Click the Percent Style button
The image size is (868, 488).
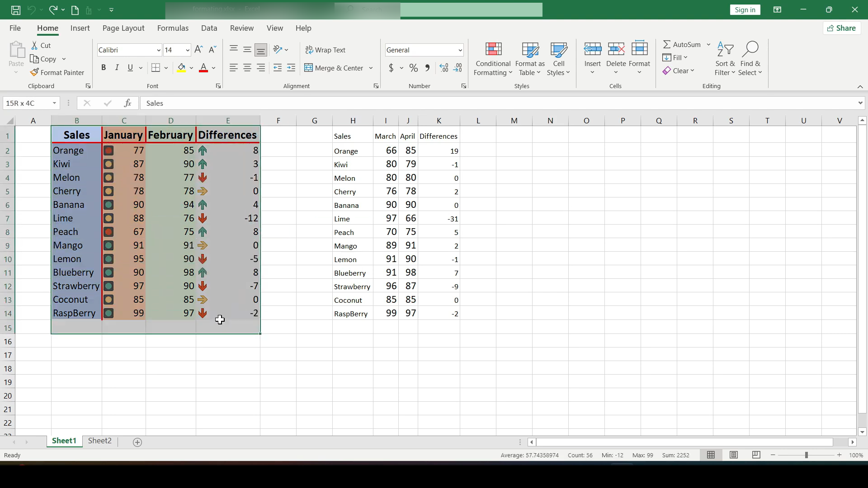coord(413,68)
